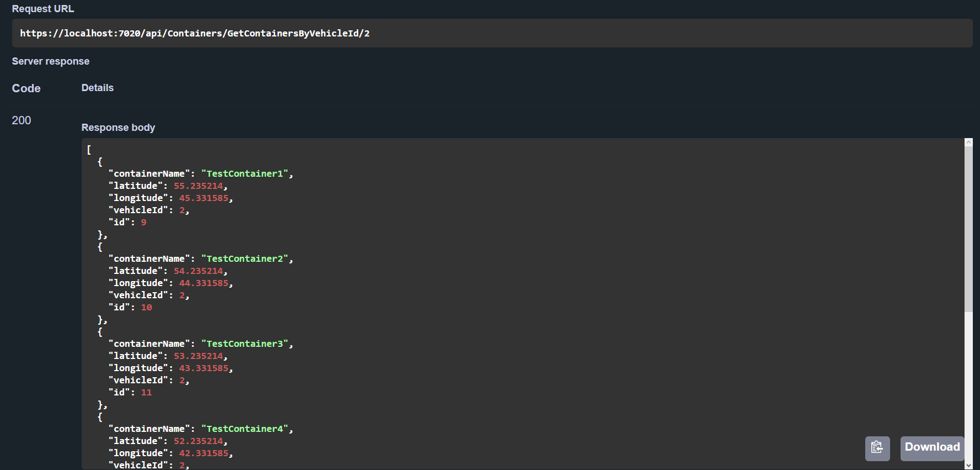This screenshot has width=980, height=470.
Task: Click the opening square bracket of the array
Action: 89,149
